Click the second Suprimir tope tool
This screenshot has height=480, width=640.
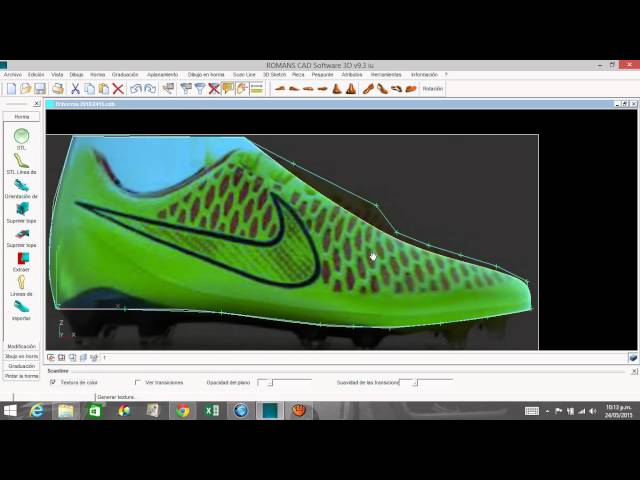click(x=21, y=233)
